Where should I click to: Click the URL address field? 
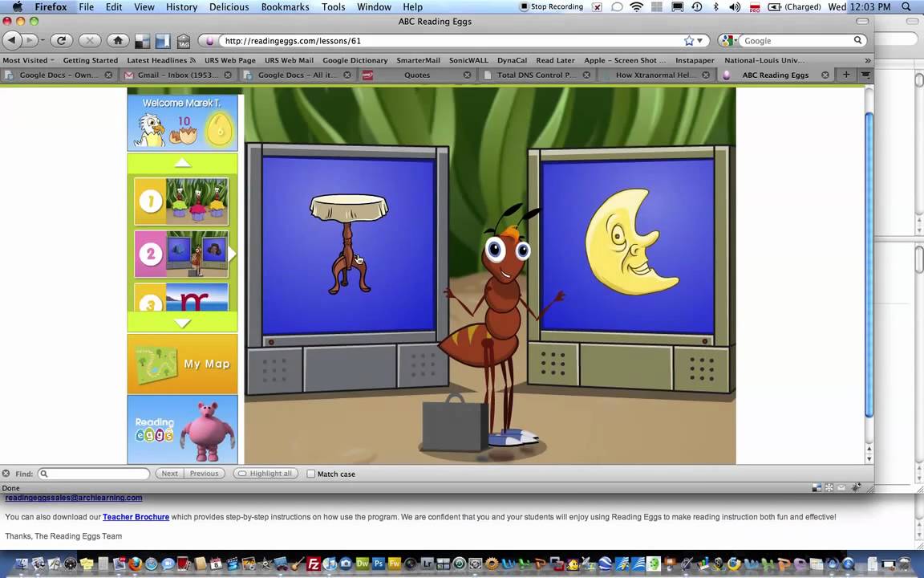point(452,41)
